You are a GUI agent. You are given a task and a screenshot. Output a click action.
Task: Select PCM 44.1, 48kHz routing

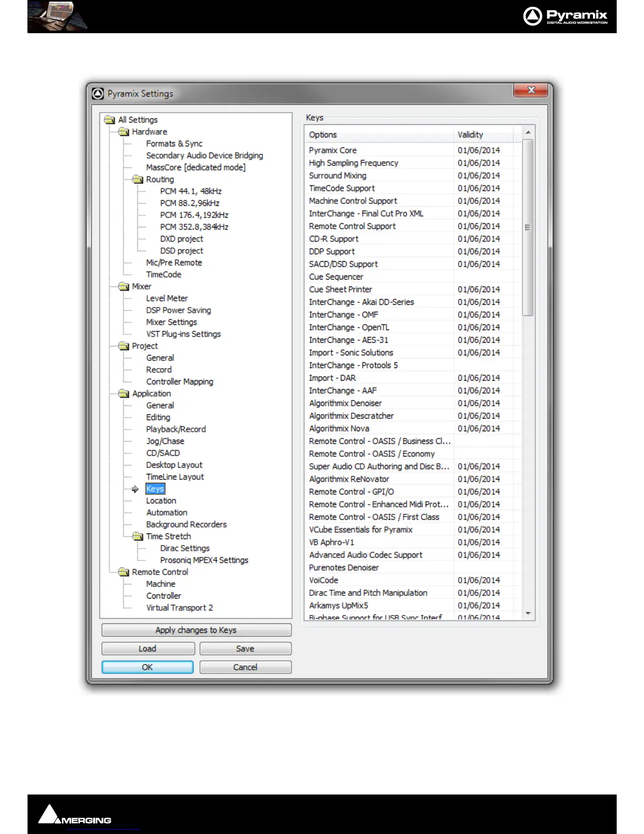pyautogui.click(x=191, y=191)
